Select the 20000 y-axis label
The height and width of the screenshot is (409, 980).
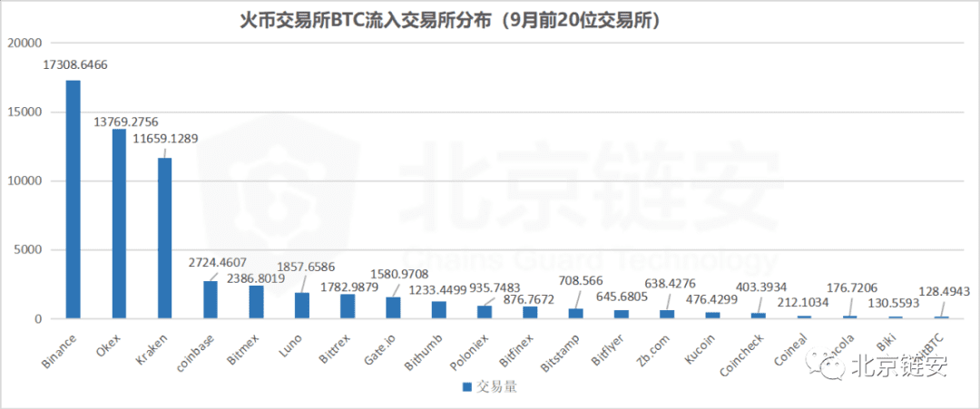point(24,44)
